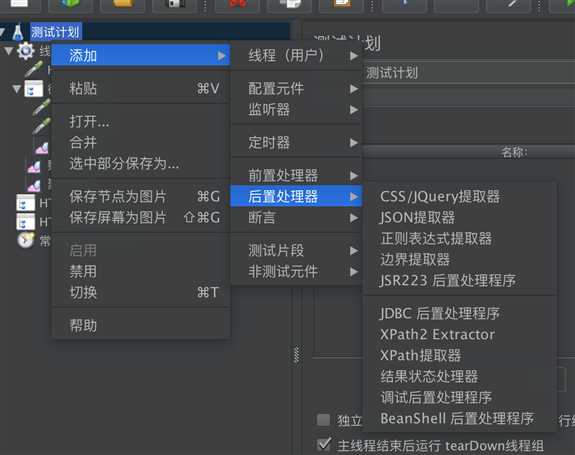Screen dimensions: 575x455
Task: Select 保存节点为图片 menu item
Action: 141,197
